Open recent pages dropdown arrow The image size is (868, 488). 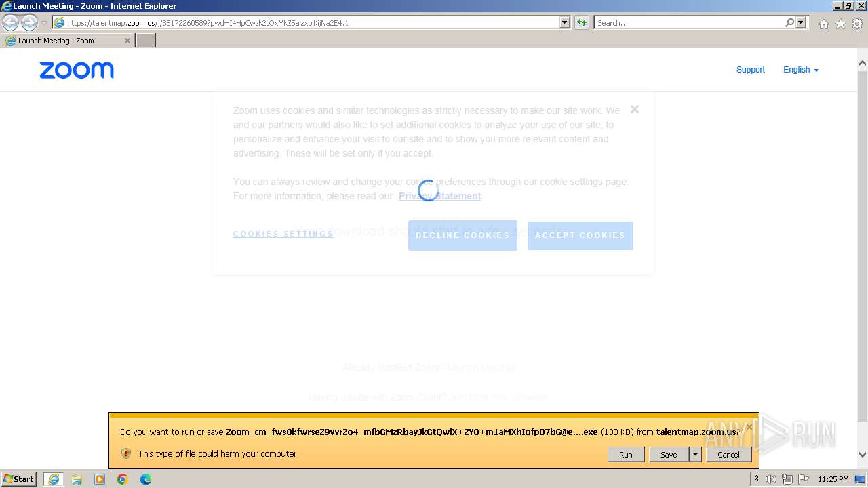click(x=44, y=23)
